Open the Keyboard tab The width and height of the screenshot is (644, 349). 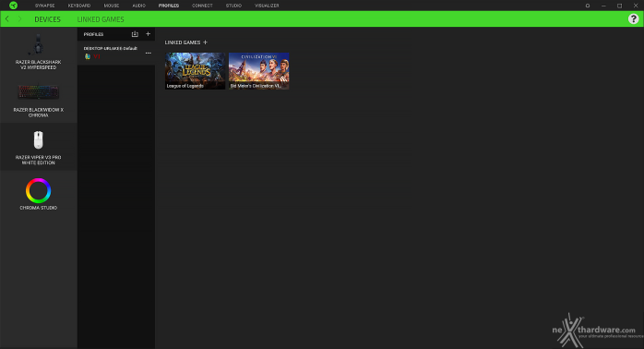pos(79,6)
